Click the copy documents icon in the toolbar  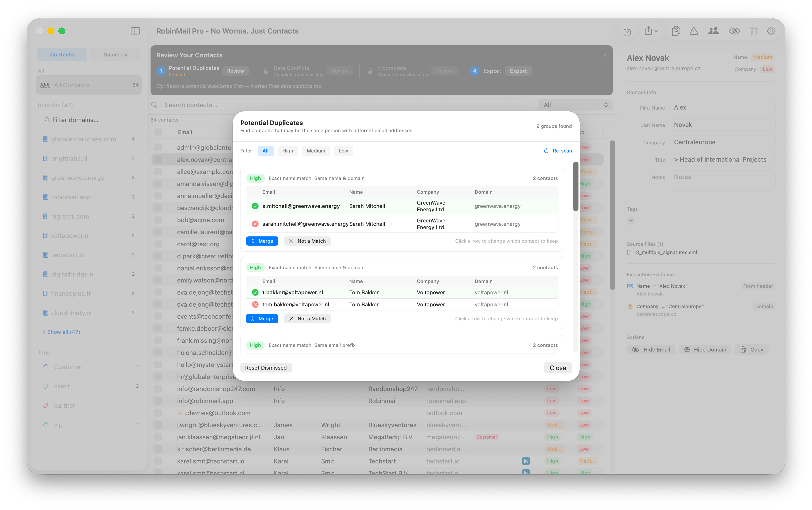tap(676, 31)
